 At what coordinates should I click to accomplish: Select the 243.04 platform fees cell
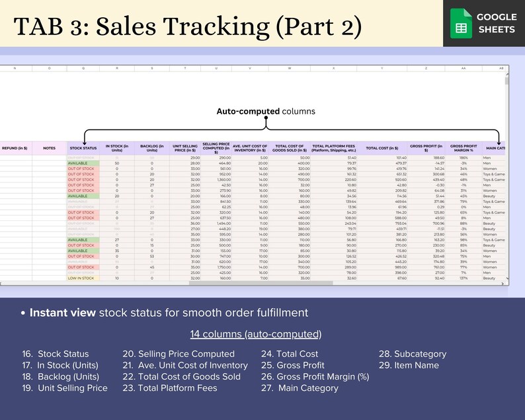pyautogui.click(x=333, y=224)
